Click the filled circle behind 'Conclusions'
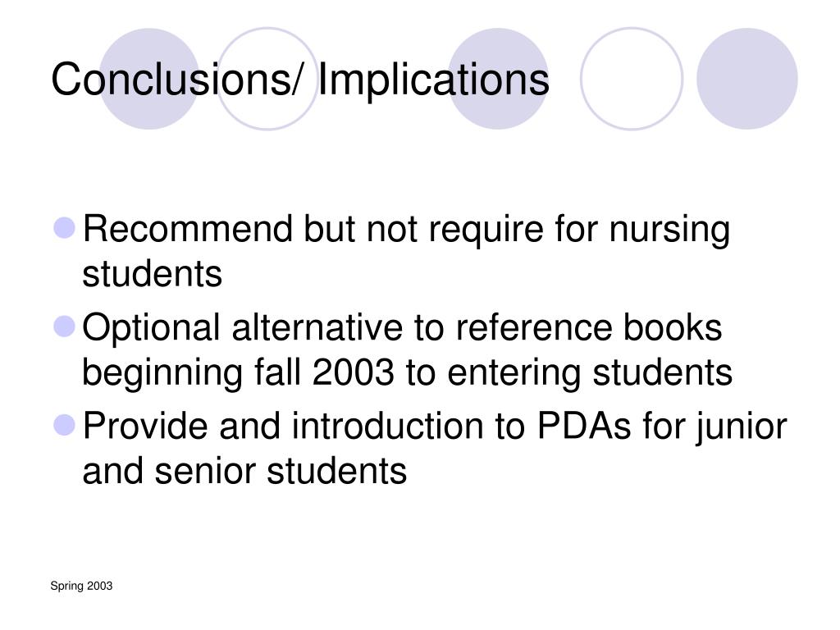The height and width of the screenshot is (630, 840). coord(149,79)
